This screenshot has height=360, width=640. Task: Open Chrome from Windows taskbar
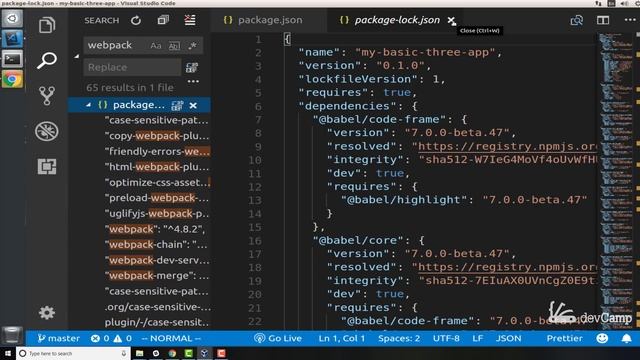(172, 353)
